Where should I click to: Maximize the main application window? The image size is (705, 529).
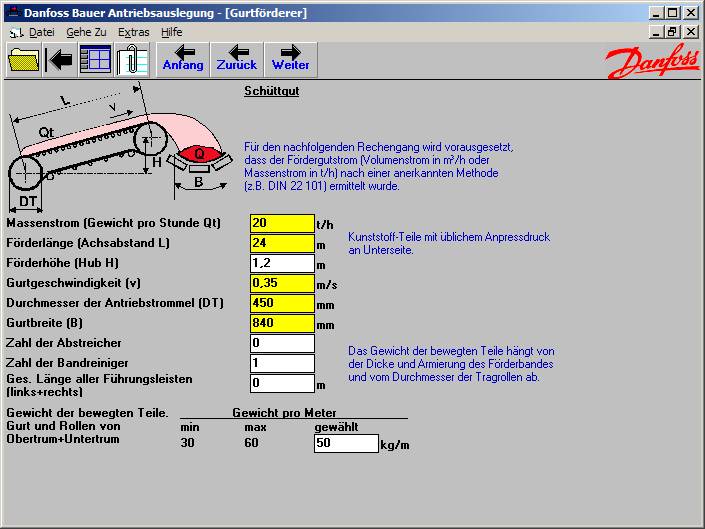pos(673,13)
